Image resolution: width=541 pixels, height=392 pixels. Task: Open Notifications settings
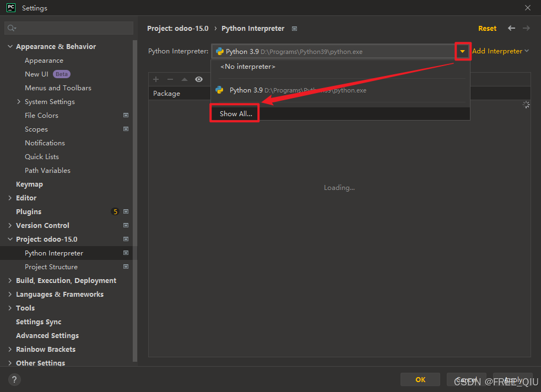pos(45,143)
